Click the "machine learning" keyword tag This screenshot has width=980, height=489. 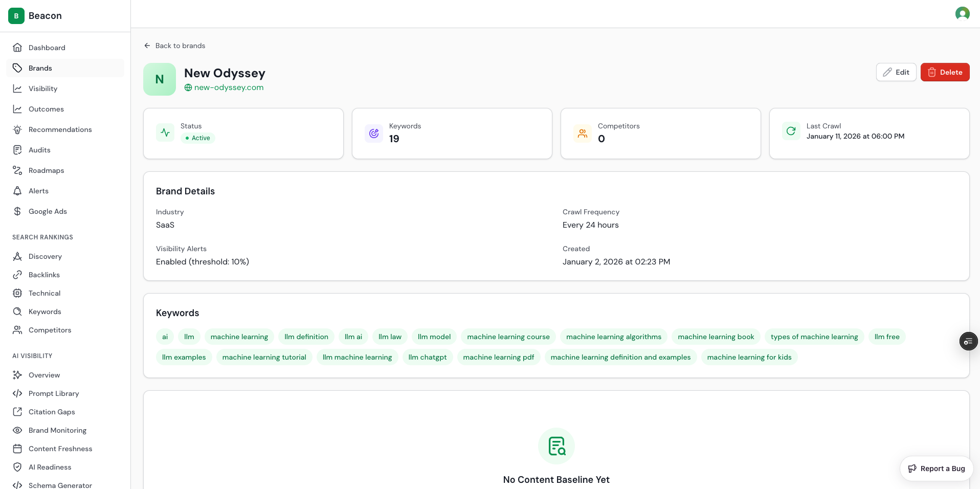coord(239,337)
